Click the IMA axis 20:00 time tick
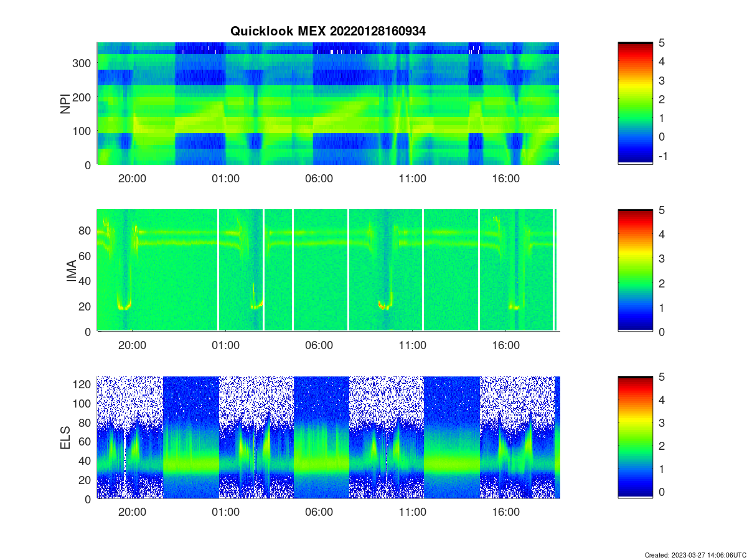The width and height of the screenshot is (747, 560). coord(132,345)
